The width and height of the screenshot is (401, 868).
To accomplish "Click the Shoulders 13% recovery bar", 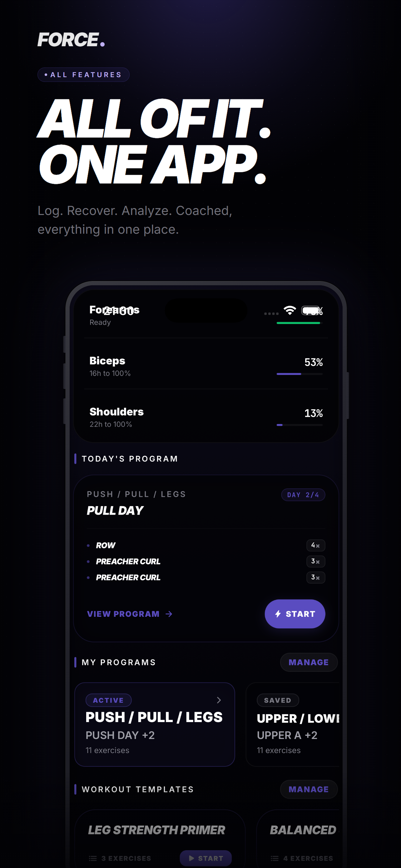I will click(x=300, y=425).
